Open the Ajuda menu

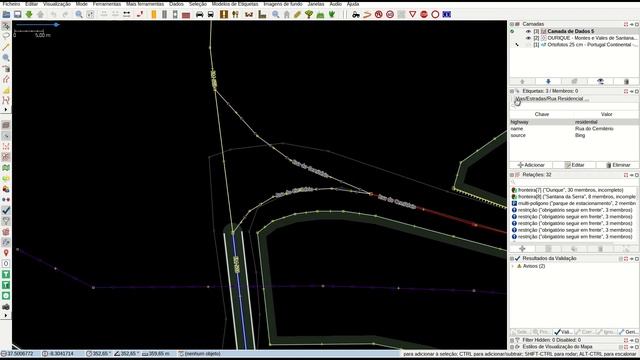coord(353,4)
